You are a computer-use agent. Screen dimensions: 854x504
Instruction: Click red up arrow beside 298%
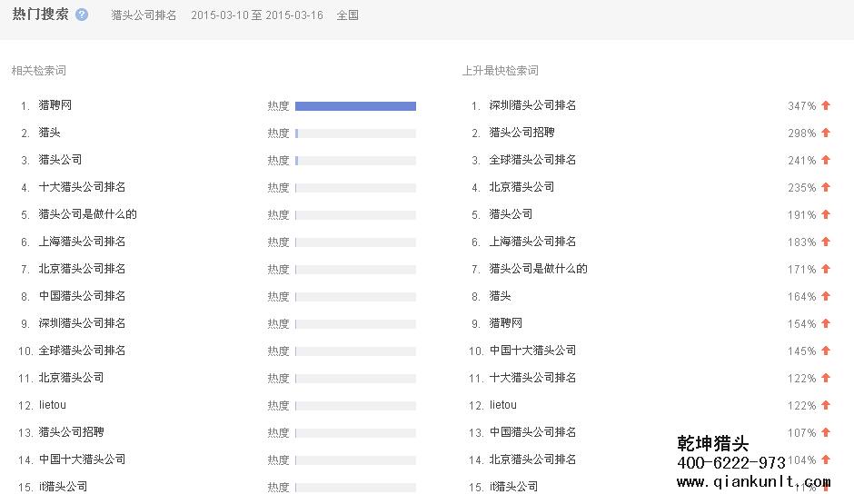(826, 133)
